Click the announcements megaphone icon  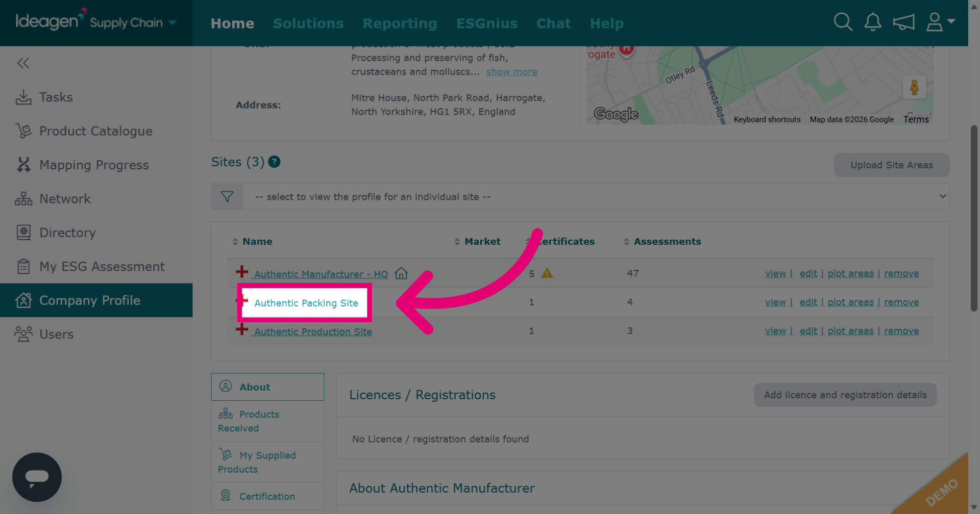point(903,22)
